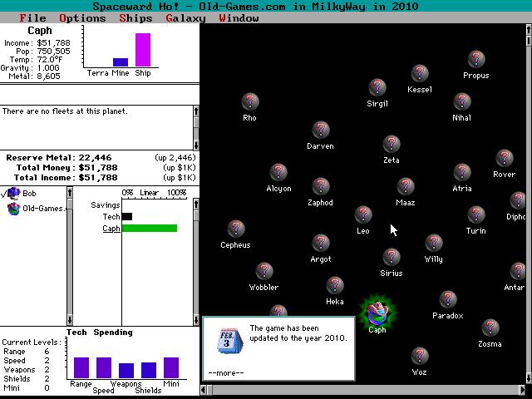Click galaxy map scroll down arrow
Viewport: 532px width, 399px height.
[529, 377]
